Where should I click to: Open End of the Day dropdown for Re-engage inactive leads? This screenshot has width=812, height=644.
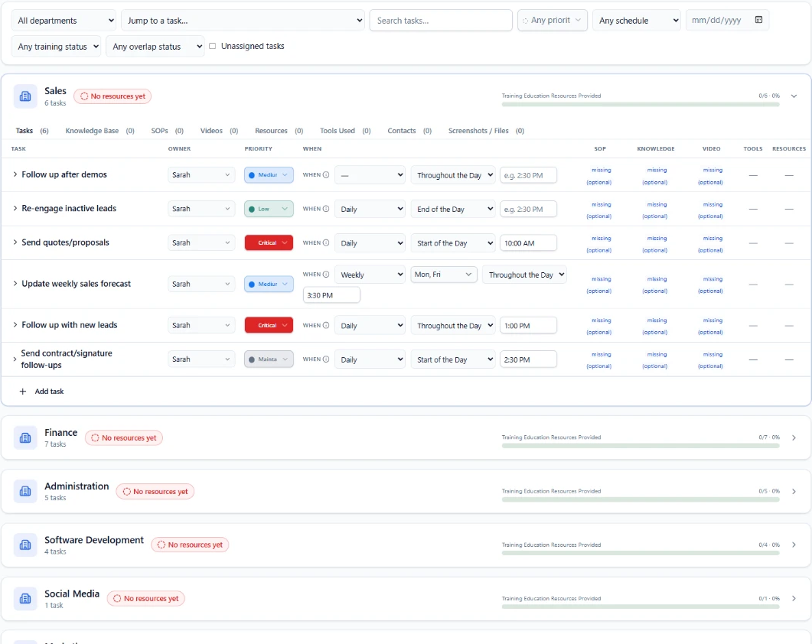453,209
